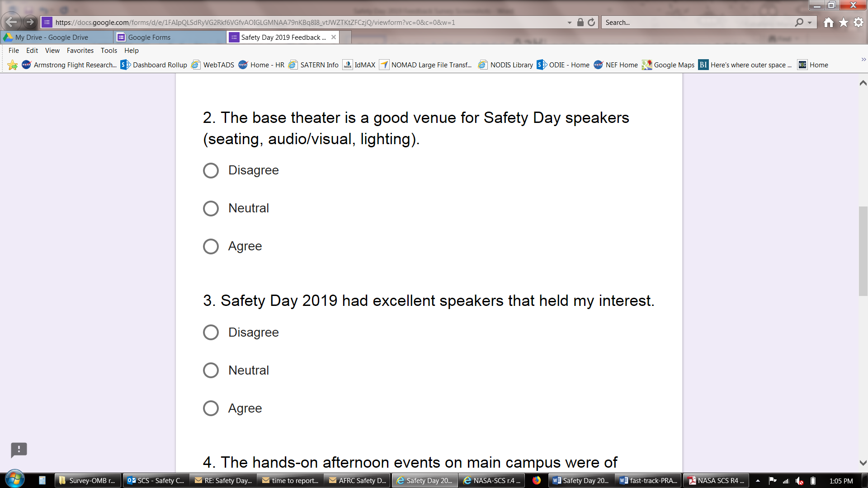Open the browser home page icon
868x488 pixels.
828,22
